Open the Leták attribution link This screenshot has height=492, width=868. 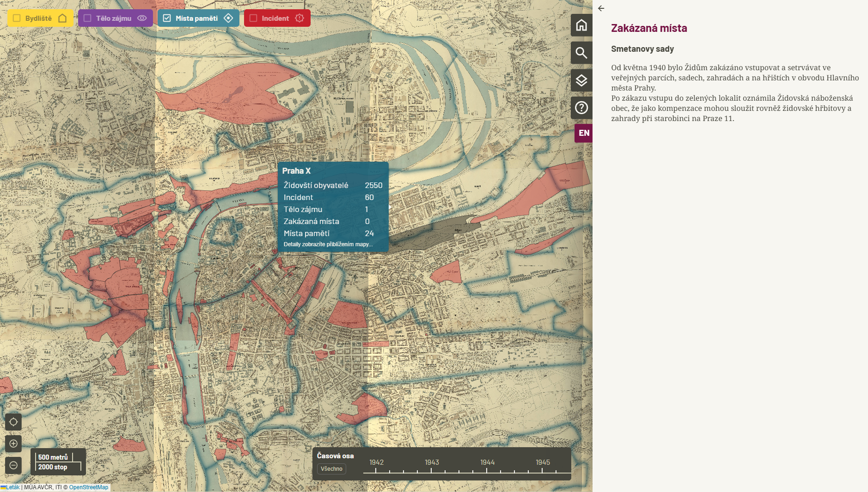tap(12, 487)
